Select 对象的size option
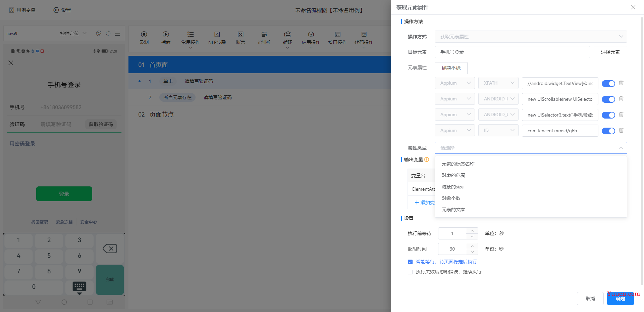 point(531,187)
